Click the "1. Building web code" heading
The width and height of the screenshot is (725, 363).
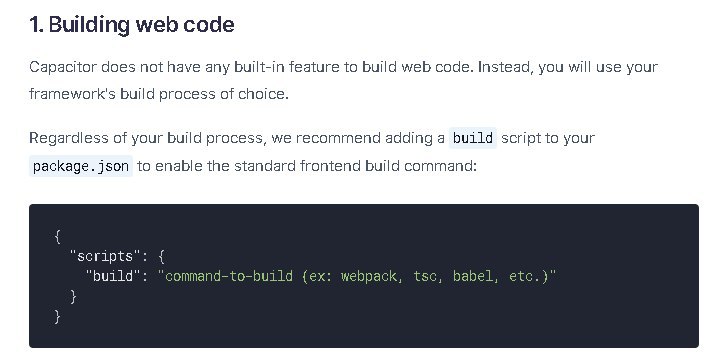click(x=132, y=25)
